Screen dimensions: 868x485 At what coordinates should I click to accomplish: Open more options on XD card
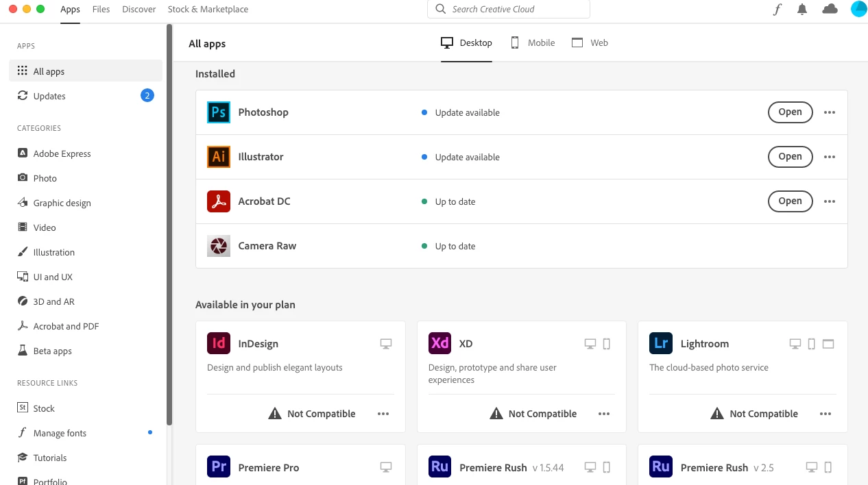604,414
